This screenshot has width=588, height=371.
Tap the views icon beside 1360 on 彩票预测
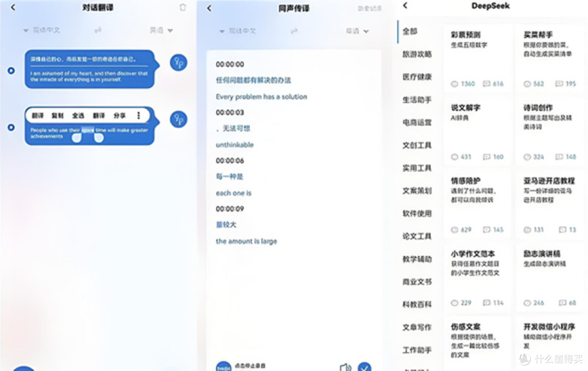click(x=455, y=84)
